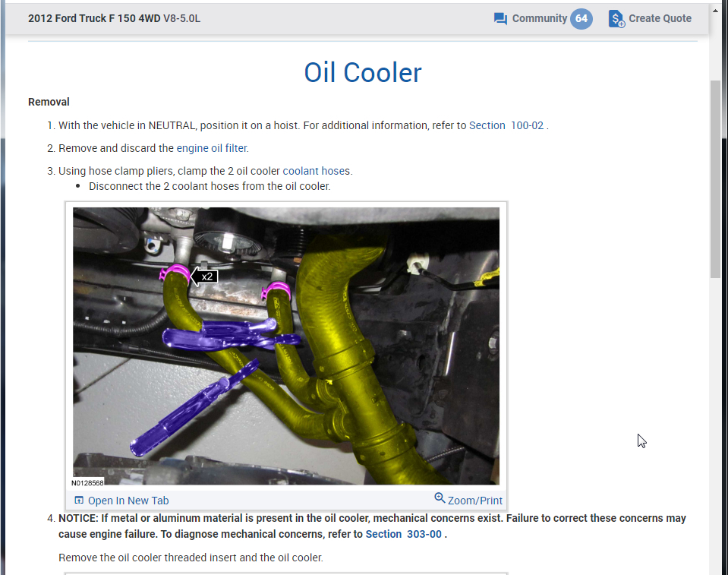Image resolution: width=728 pixels, height=575 pixels.
Task: Follow the Section 100-02 link
Action: [x=506, y=125]
